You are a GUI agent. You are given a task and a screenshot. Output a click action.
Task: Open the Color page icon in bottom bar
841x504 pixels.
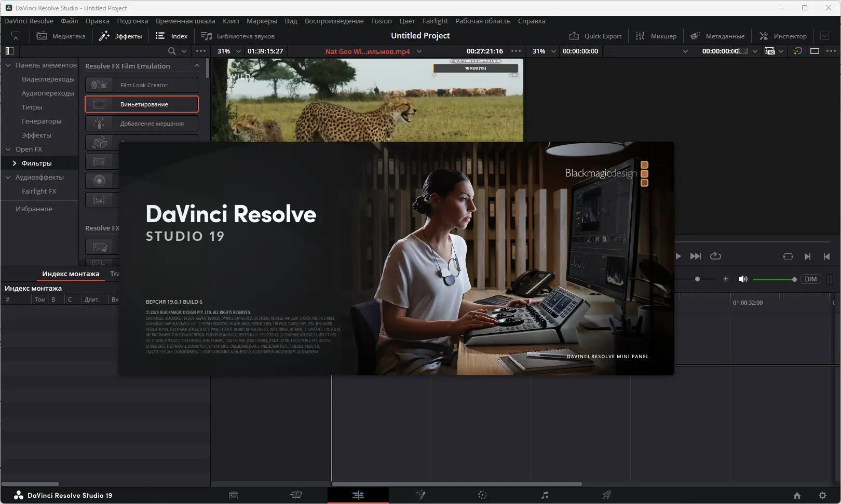[482, 495]
